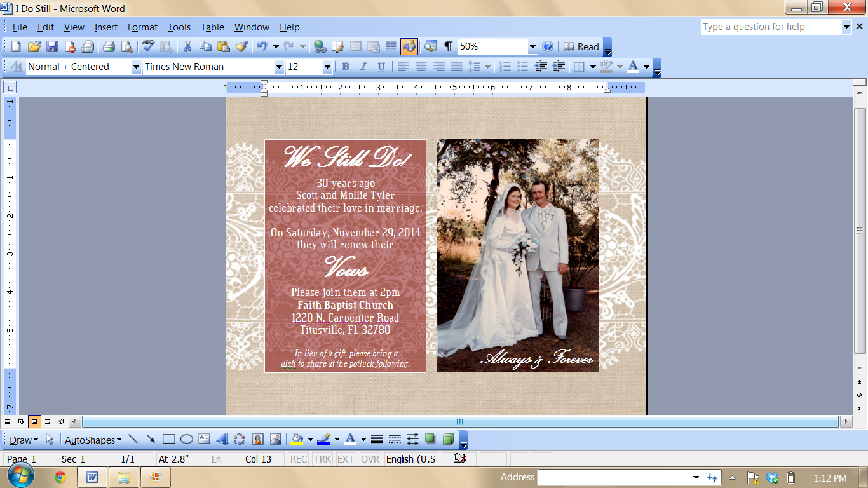Select the Oval shape tool
This screenshot has width=868, height=488.
(187, 439)
